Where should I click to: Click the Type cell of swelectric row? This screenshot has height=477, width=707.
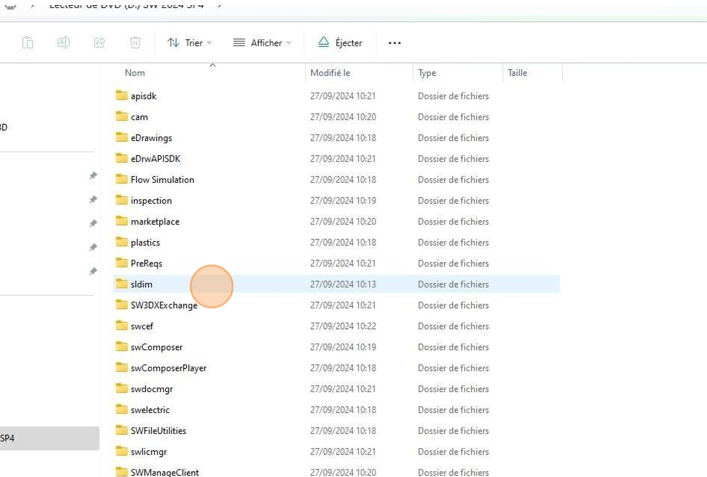pos(453,410)
